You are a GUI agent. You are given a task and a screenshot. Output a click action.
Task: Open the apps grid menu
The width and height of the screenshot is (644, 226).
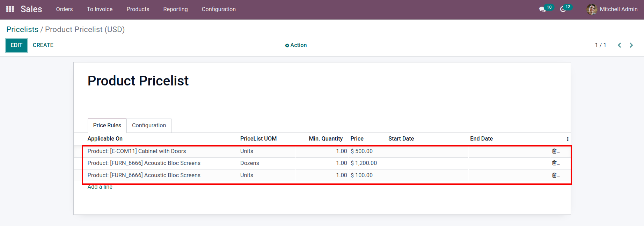10,9
